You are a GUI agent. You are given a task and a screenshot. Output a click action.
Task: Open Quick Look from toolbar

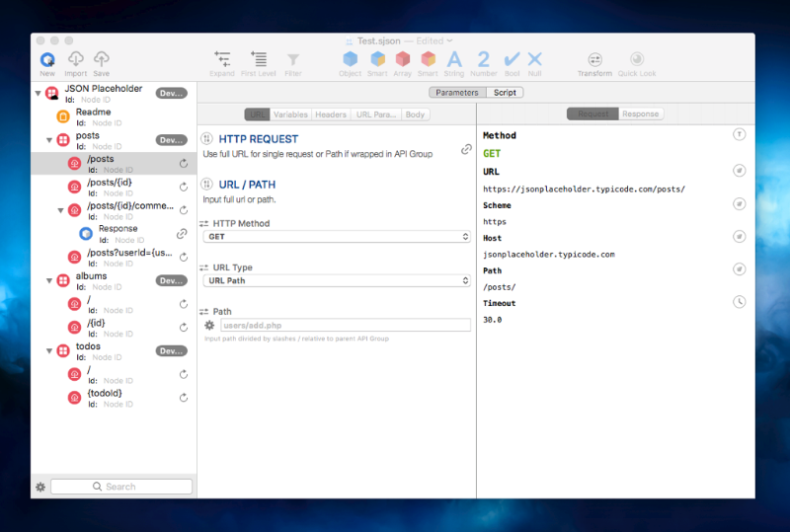click(x=637, y=60)
